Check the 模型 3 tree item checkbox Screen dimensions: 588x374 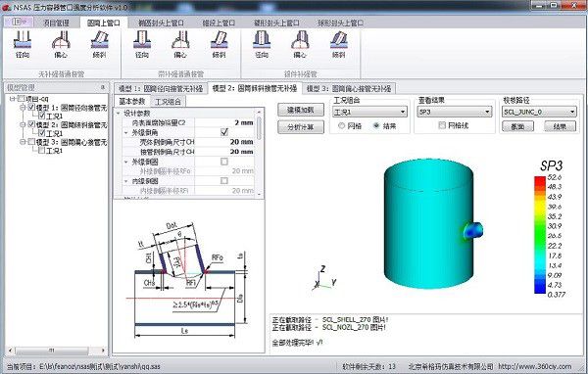point(32,142)
